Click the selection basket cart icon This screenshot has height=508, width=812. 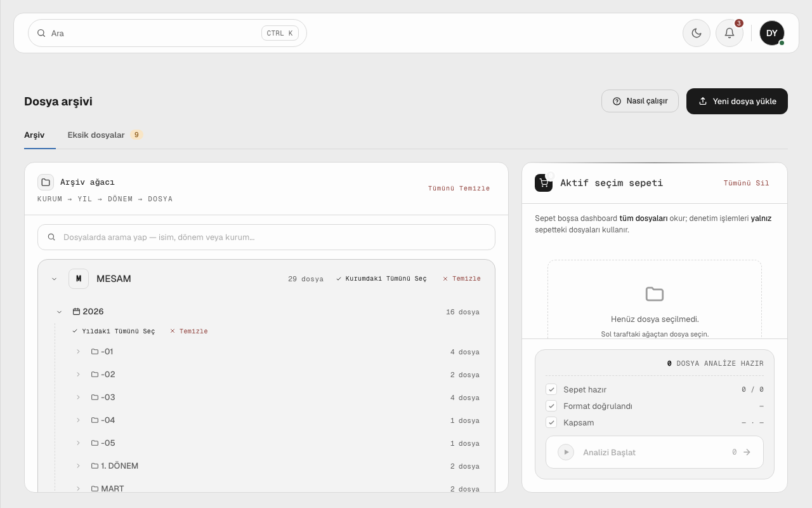pos(544,183)
